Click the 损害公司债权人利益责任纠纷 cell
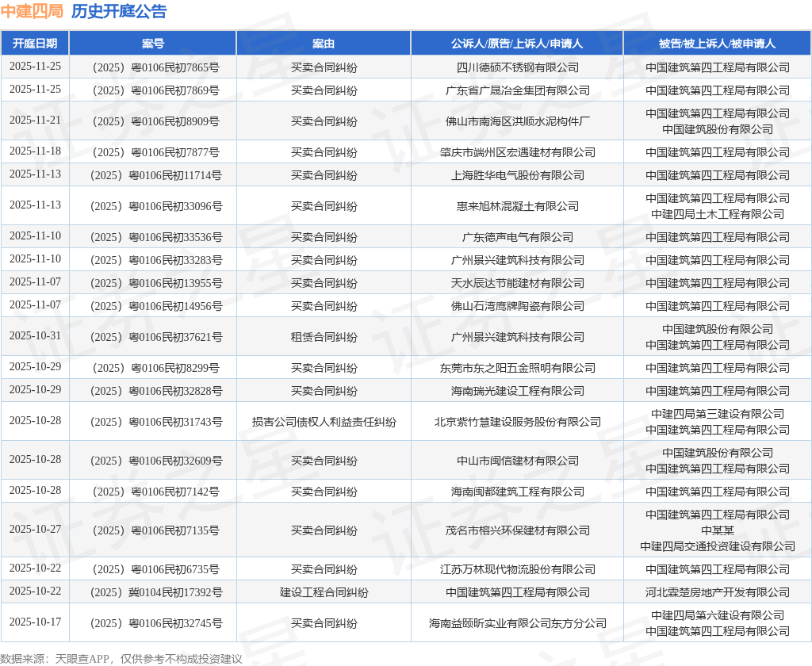The image size is (812, 666). tap(324, 422)
